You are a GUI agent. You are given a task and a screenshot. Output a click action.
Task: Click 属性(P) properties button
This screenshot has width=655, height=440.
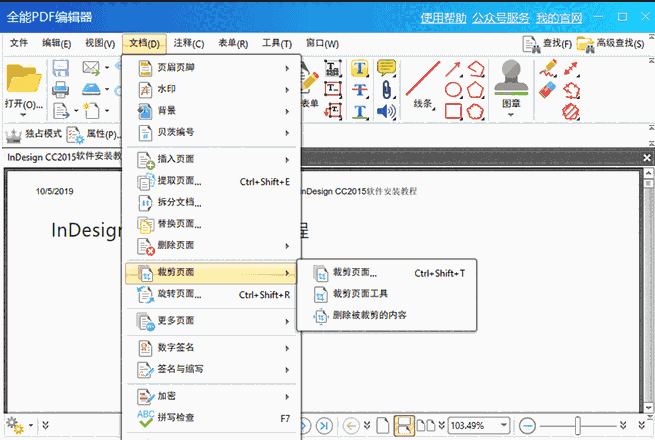coord(94,135)
